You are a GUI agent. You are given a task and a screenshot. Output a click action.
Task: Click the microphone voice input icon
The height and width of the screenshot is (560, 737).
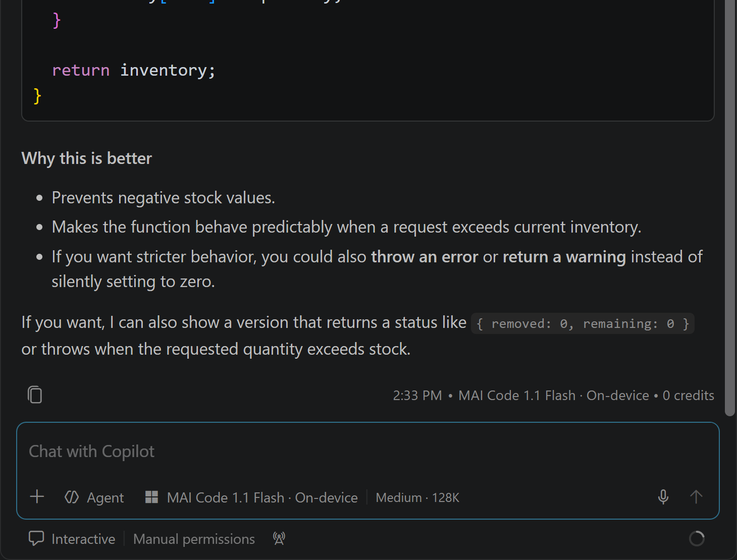(663, 497)
